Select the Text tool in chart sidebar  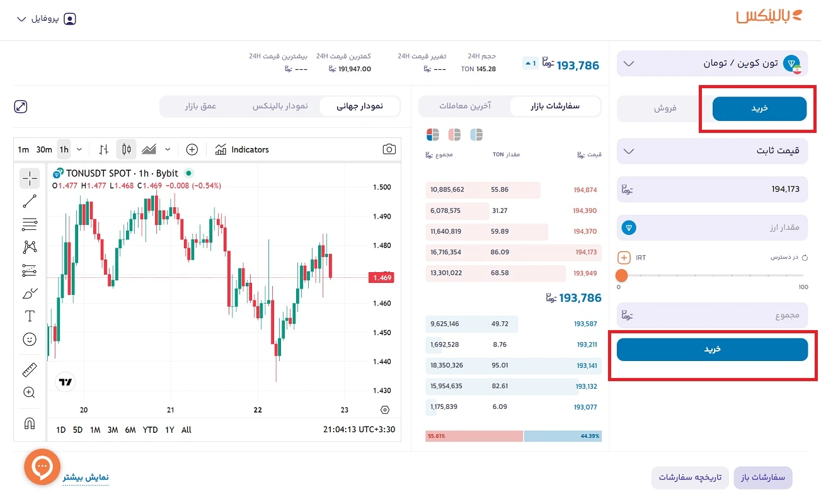[30, 316]
